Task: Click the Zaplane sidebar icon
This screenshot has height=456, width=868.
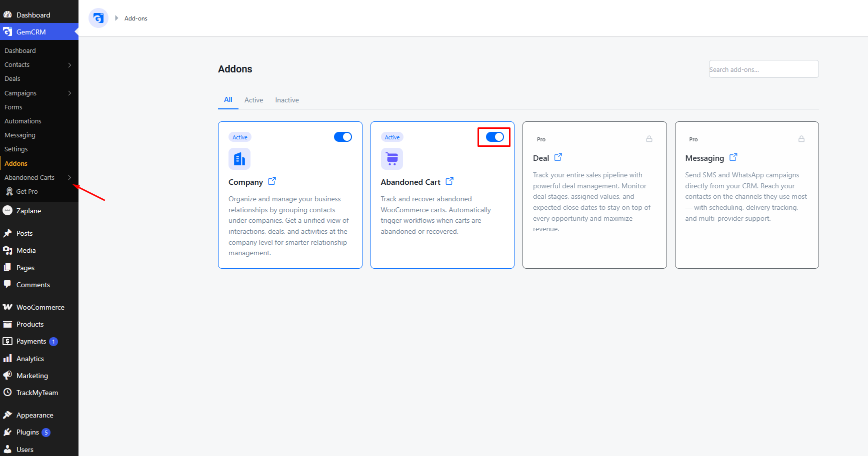Action: tap(7, 211)
